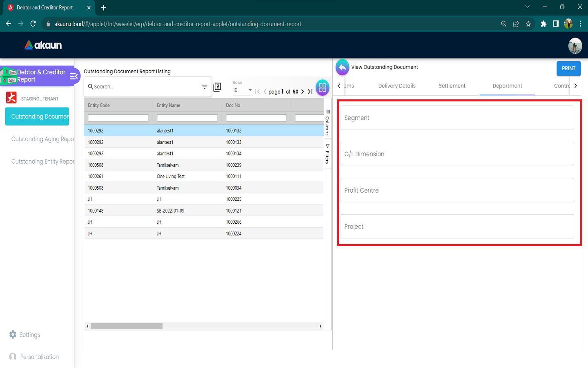Go to next page of listing
588x368 pixels.
[303, 92]
